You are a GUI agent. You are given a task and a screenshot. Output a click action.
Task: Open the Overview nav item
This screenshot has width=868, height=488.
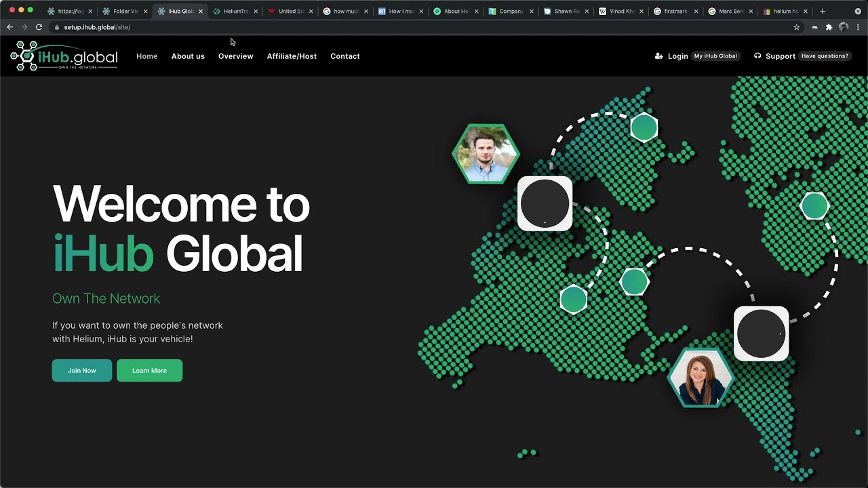tap(235, 56)
